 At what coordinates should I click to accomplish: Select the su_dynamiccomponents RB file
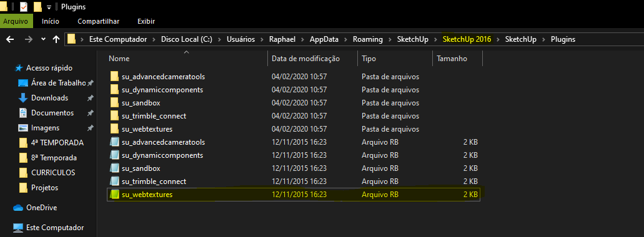pos(162,155)
